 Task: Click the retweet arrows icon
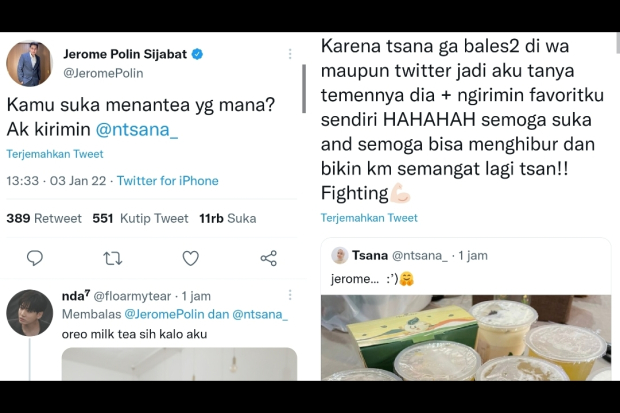(x=113, y=258)
